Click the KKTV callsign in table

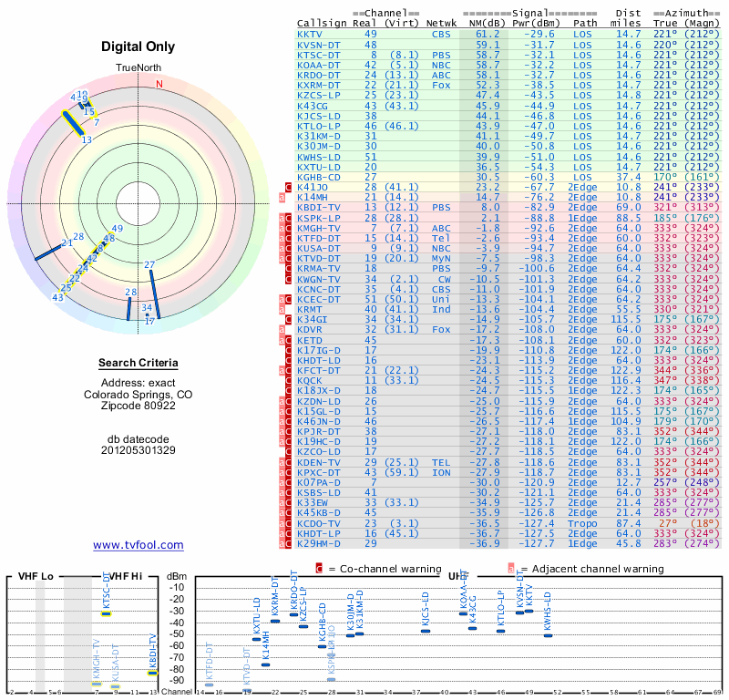tap(310, 35)
